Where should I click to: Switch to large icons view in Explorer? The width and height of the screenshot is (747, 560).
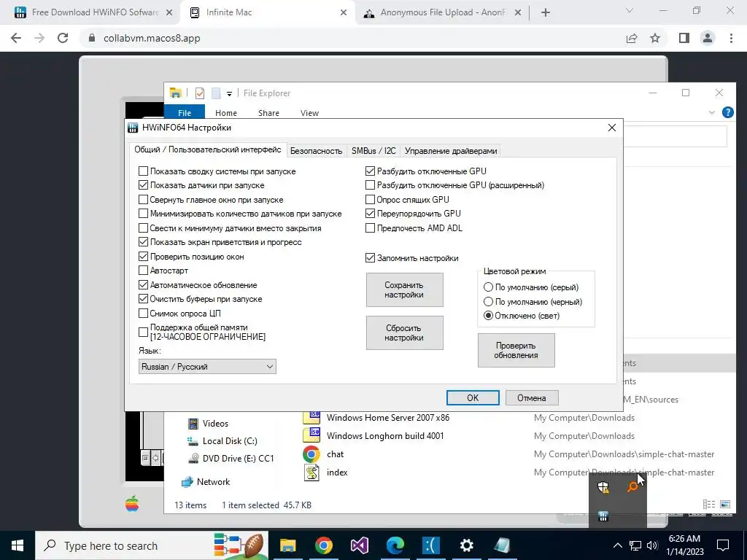point(724,505)
